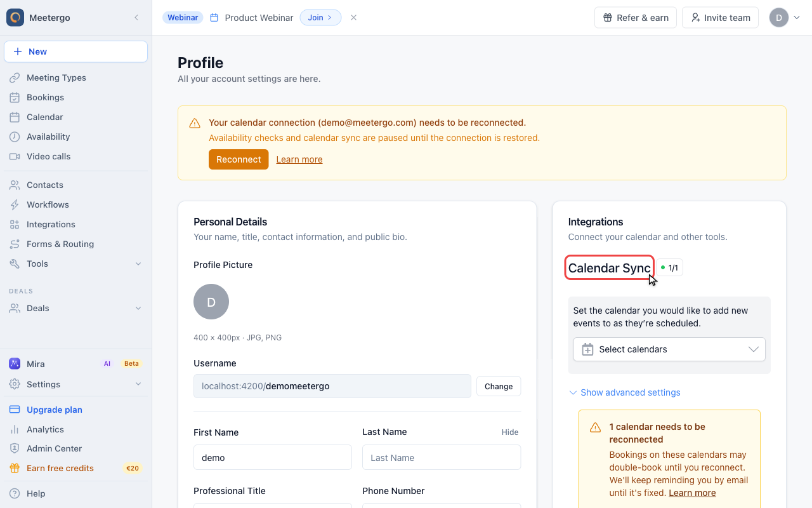Collapse the sidebar with the chevron arrow
Viewport: 812px width, 508px height.
[x=136, y=18]
